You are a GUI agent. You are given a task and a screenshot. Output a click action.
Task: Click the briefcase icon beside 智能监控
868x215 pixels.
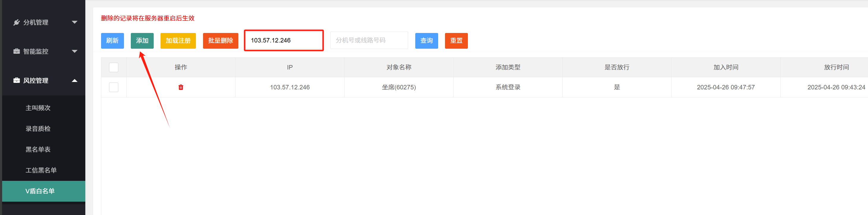[16, 51]
